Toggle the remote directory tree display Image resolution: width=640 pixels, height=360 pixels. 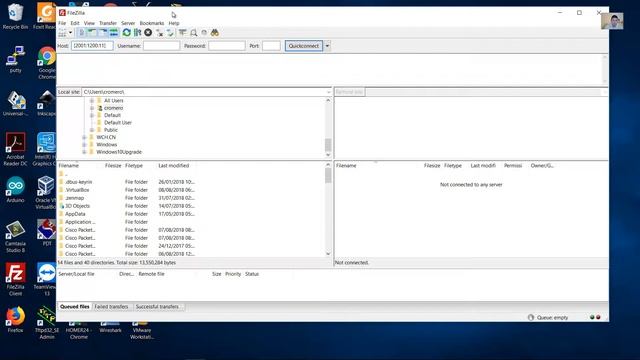coord(103,33)
